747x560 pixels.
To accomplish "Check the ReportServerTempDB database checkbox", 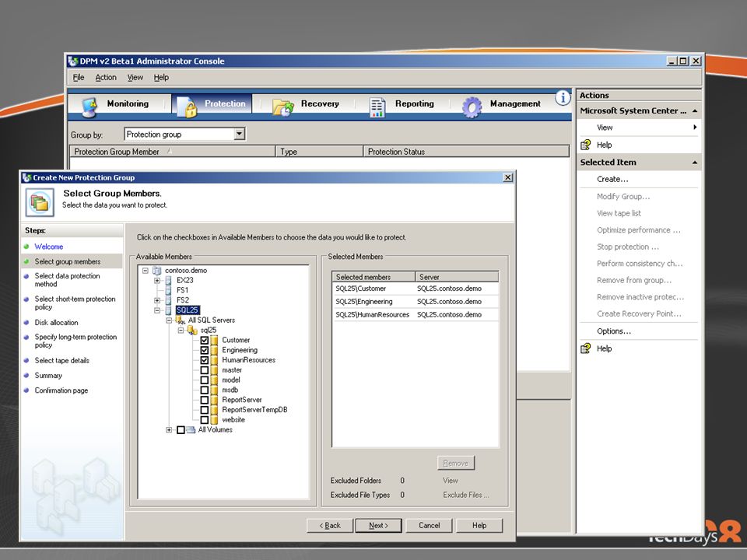I will pyautogui.click(x=205, y=410).
